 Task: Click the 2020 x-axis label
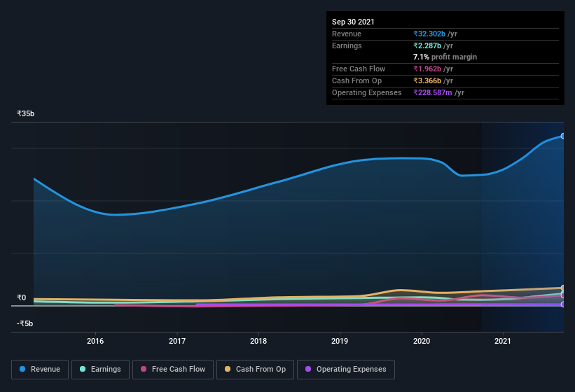tap(422, 341)
